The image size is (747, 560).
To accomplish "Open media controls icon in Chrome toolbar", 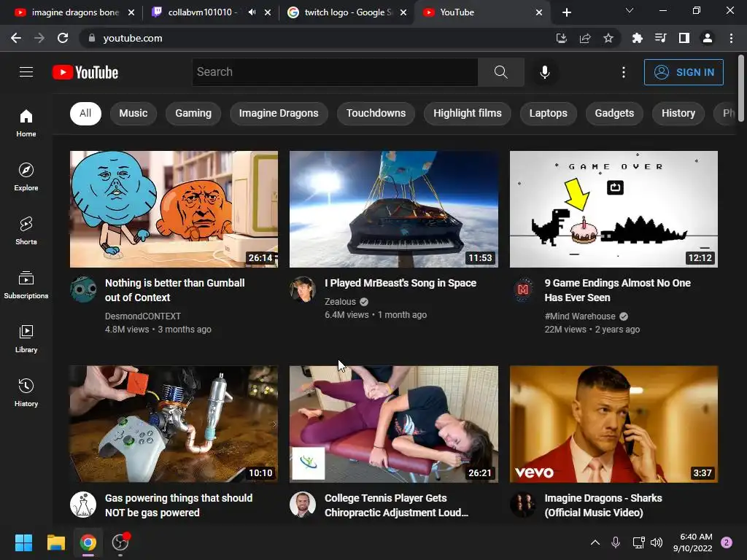I will [661, 38].
